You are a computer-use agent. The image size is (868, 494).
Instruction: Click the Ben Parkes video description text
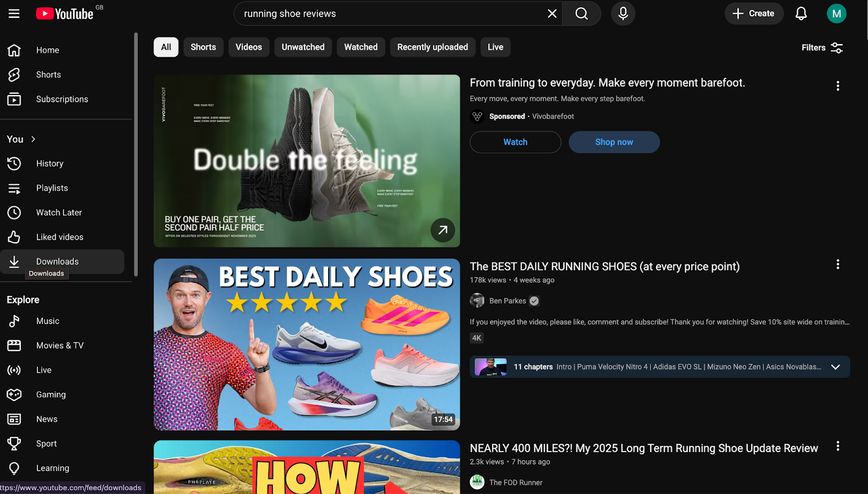click(x=660, y=322)
